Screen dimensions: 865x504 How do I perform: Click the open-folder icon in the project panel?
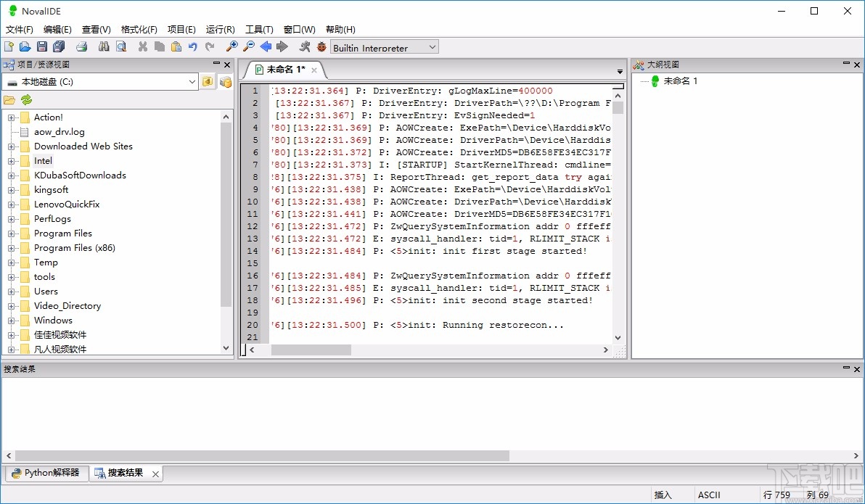pos(9,100)
